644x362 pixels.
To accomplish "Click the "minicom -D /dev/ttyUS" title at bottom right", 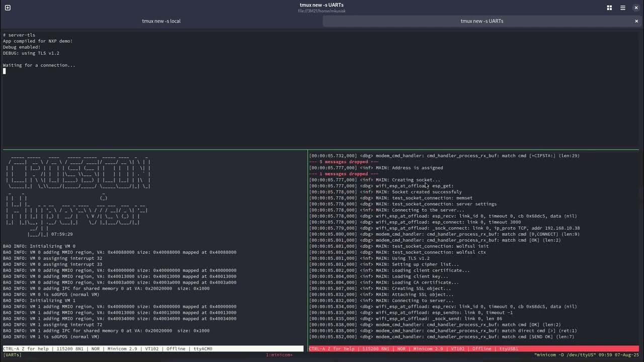I will [x=565, y=354].
